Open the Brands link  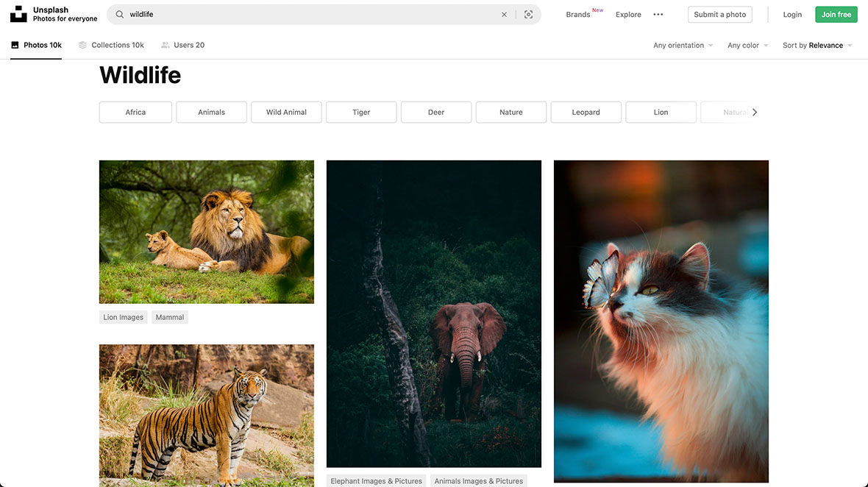pyautogui.click(x=578, y=15)
